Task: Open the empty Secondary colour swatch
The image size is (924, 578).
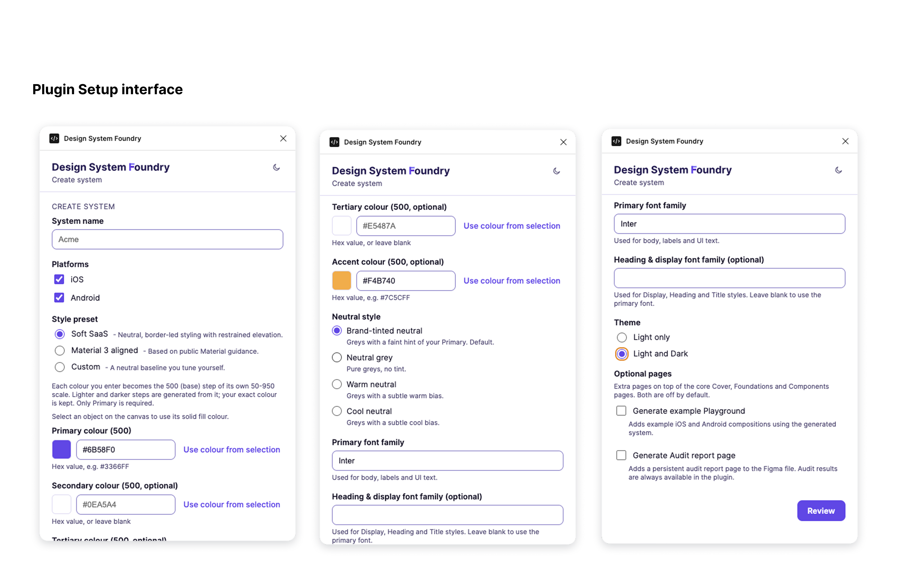Action: point(62,505)
